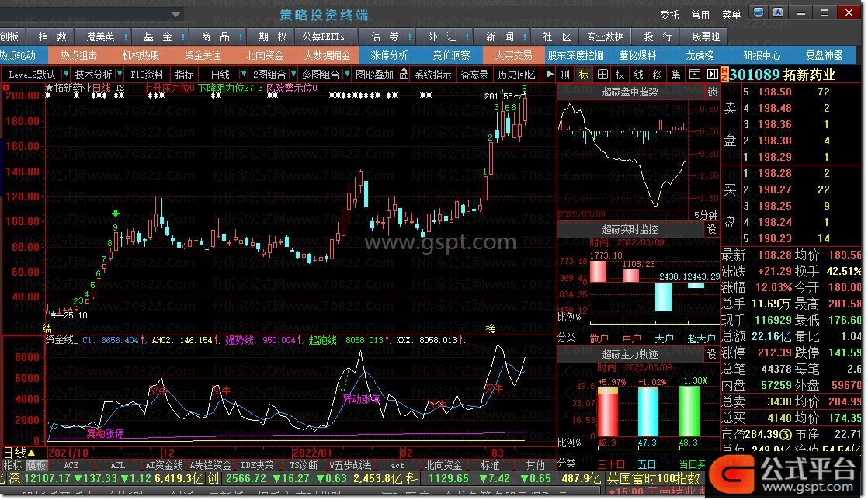The image size is (868, 500).
Task: Click the 集 icon in toolbar
Action: pyautogui.click(x=676, y=75)
